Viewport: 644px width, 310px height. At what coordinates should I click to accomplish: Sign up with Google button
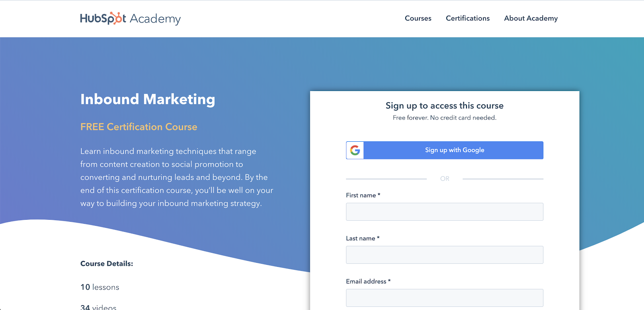(x=445, y=150)
